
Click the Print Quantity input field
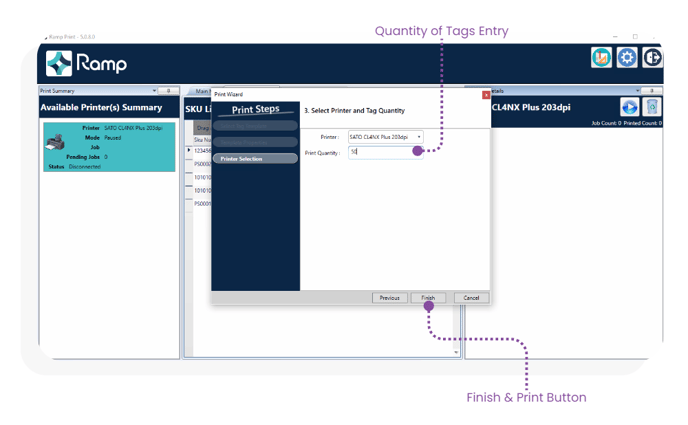pyautogui.click(x=385, y=152)
